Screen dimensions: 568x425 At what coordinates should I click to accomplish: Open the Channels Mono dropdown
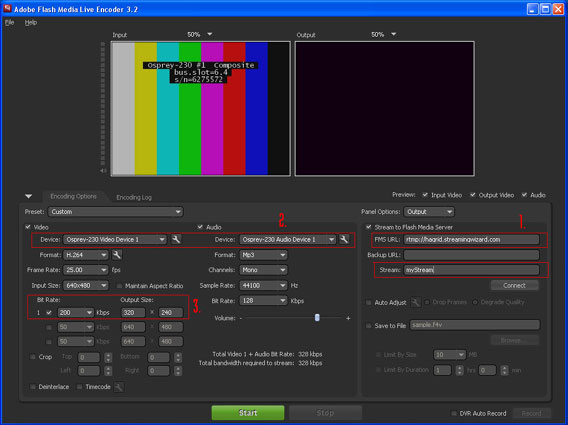point(263,270)
